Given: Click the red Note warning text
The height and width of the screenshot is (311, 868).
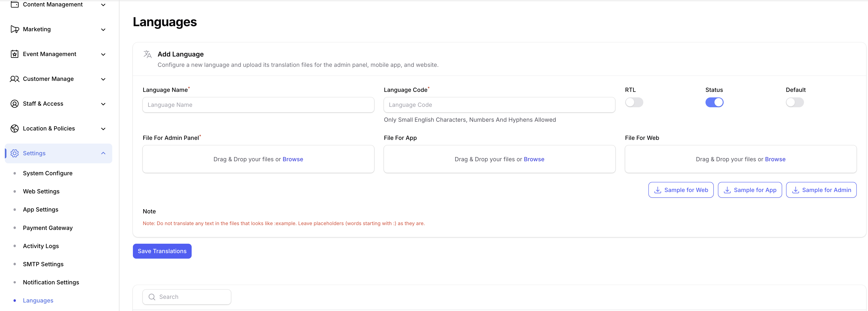Looking at the screenshot, I should click(x=284, y=223).
